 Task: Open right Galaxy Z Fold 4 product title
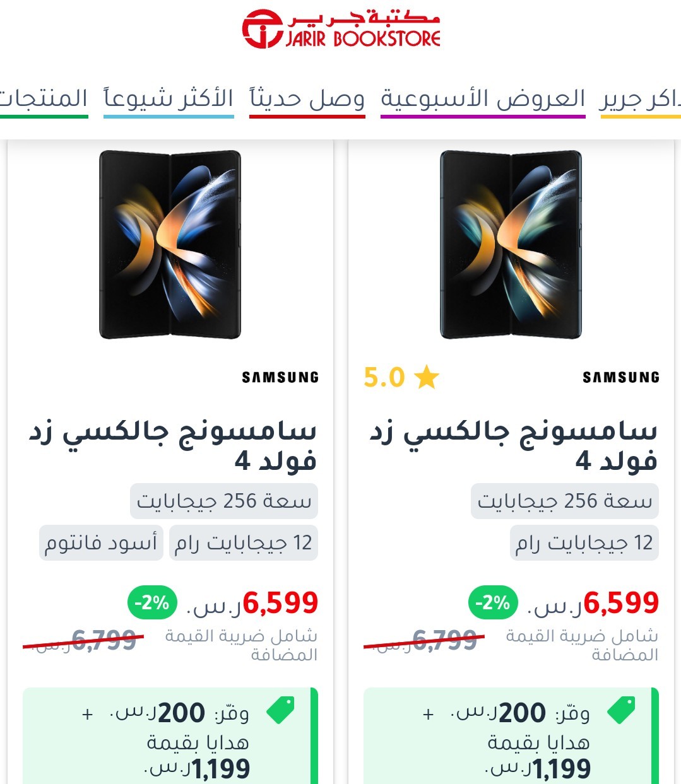click(x=513, y=446)
